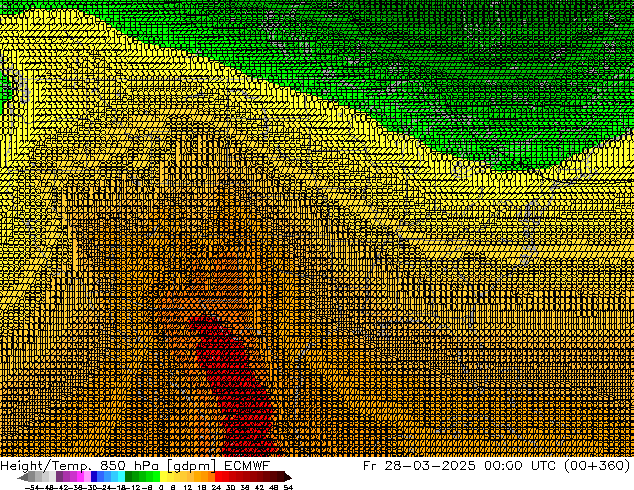The height and width of the screenshot is (490, 634).
Task: Click the legend tick label '54'
Action: (288, 487)
